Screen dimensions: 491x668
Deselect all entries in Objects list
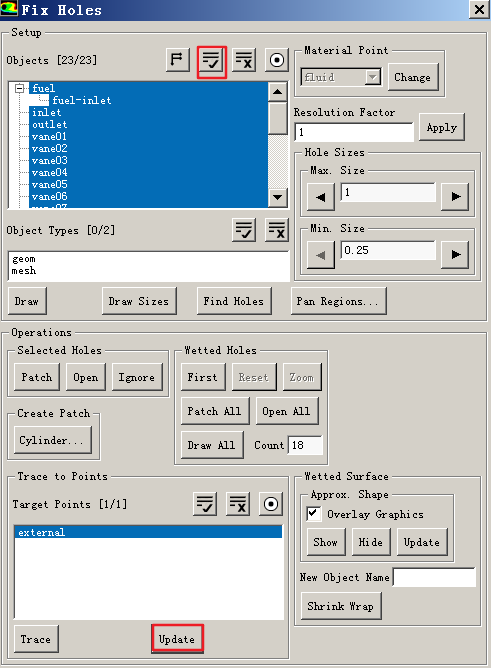pos(244,60)
